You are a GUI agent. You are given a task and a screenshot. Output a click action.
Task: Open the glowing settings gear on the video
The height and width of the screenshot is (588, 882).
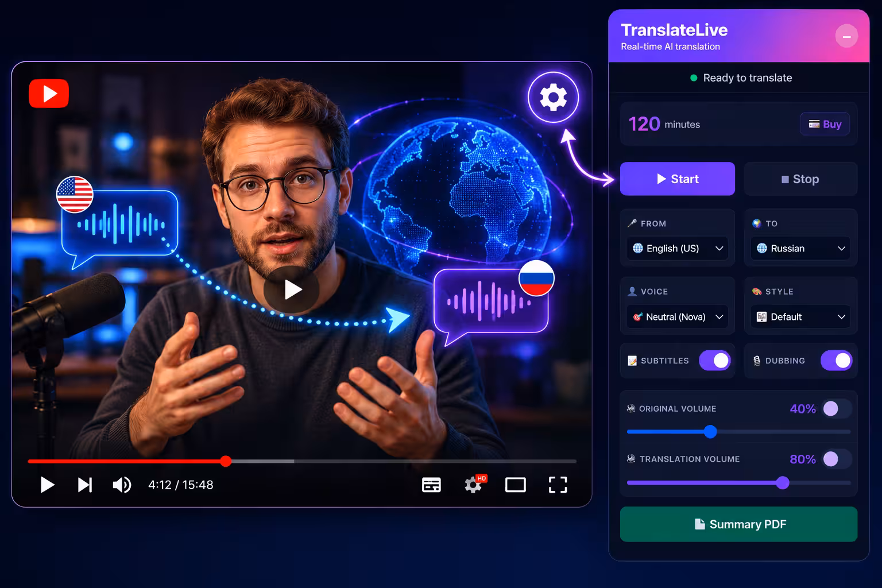click(x=553, y=97)
